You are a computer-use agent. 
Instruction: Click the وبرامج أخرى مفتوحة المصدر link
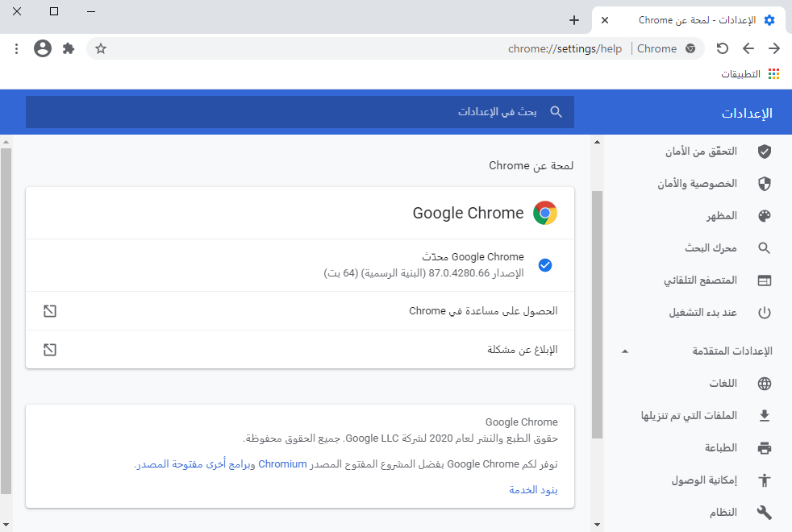coord(195,463)
